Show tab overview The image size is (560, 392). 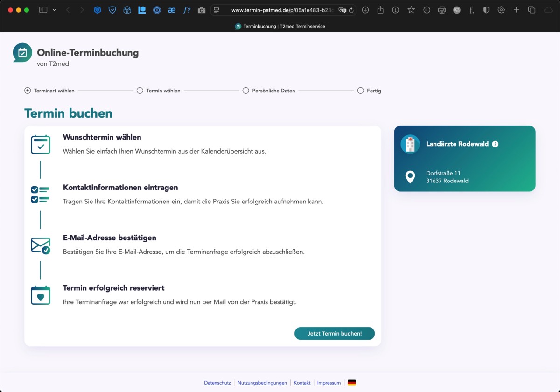532,10
